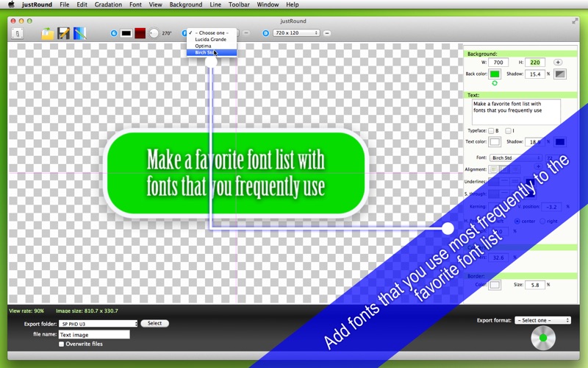Image resolution: width=588 pixels, height=368 pixels.
Task: Open the Toolbar menu
Action: [x=239, y=4]
